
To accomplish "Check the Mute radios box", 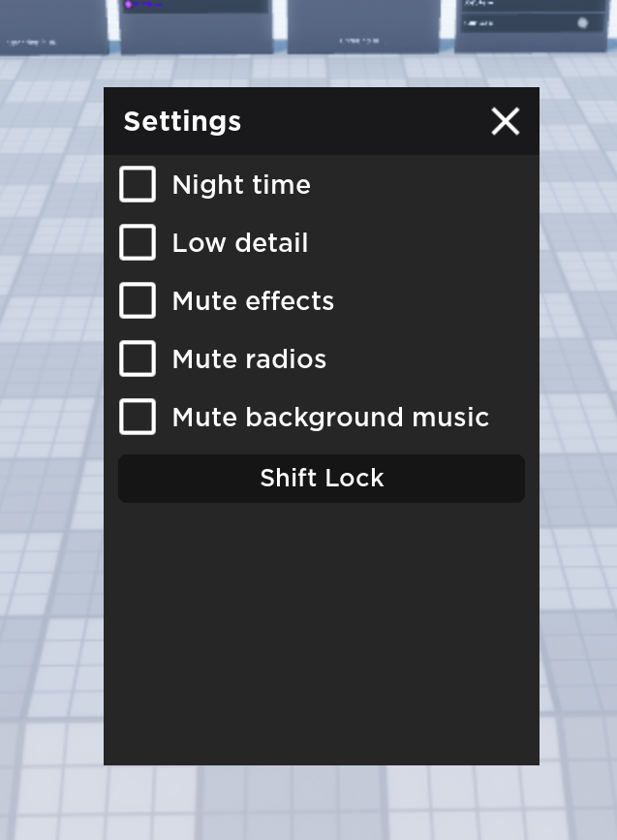I will [138, 358].
